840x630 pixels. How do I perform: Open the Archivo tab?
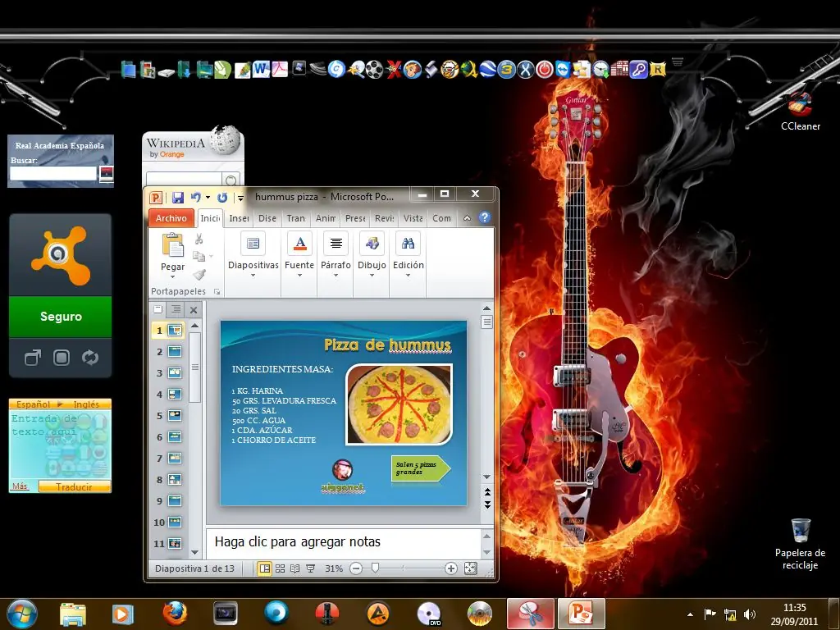171,218
